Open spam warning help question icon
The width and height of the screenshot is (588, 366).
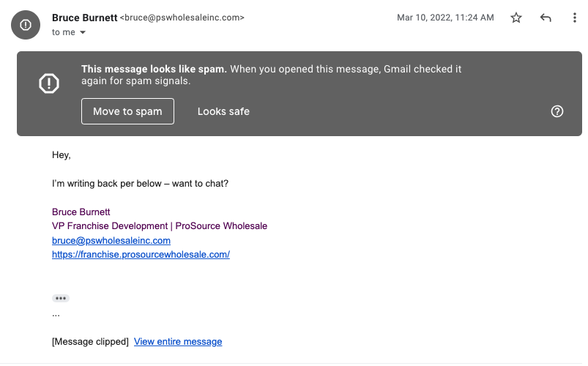[557, 111]
